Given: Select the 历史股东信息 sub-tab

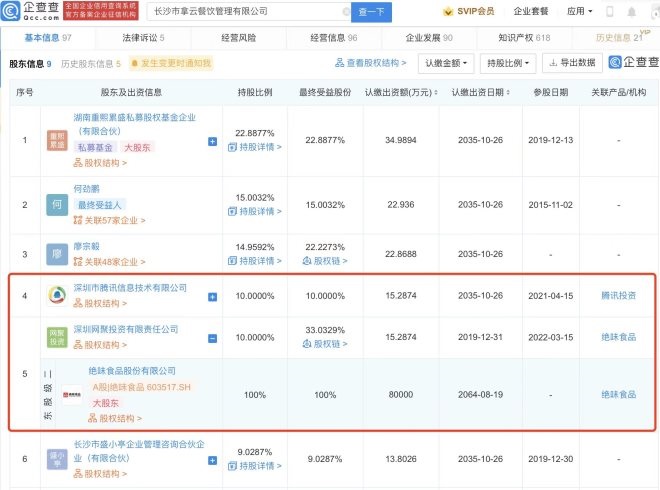Looking at the screenshot, I should [88, 63].
